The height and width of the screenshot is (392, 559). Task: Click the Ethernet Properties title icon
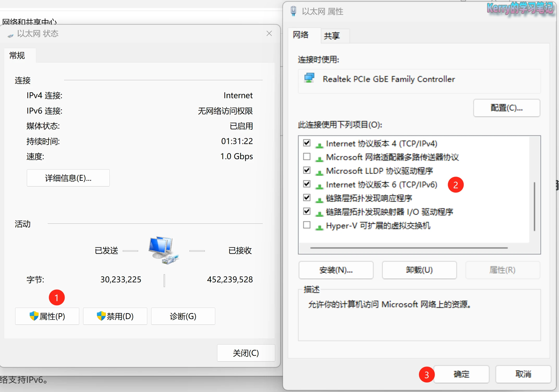click(x=293, y=11)
